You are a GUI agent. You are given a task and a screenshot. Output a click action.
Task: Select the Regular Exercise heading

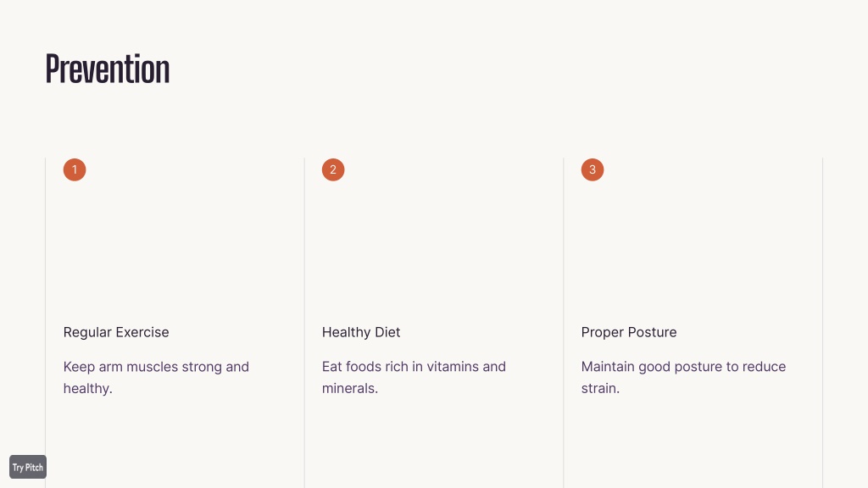(116, 332)
